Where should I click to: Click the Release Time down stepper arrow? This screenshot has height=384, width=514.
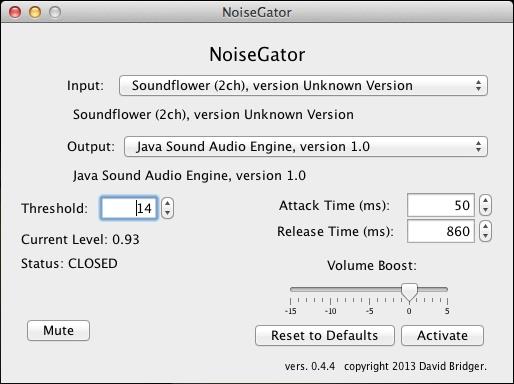(x=485, y=236)
